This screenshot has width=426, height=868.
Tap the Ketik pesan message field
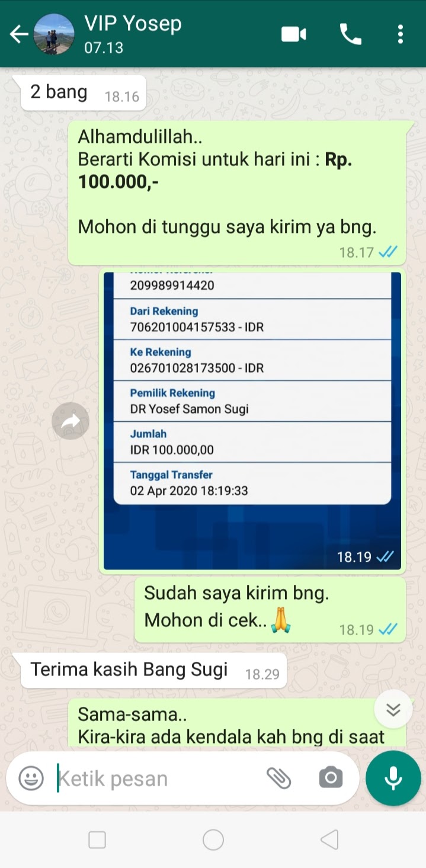tap(157, 779)
